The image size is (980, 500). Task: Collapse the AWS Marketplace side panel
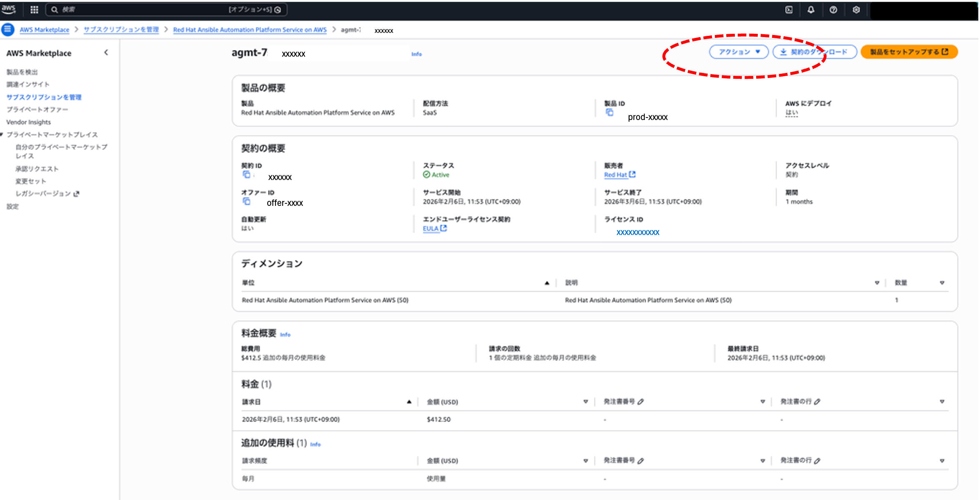(106, 52)
